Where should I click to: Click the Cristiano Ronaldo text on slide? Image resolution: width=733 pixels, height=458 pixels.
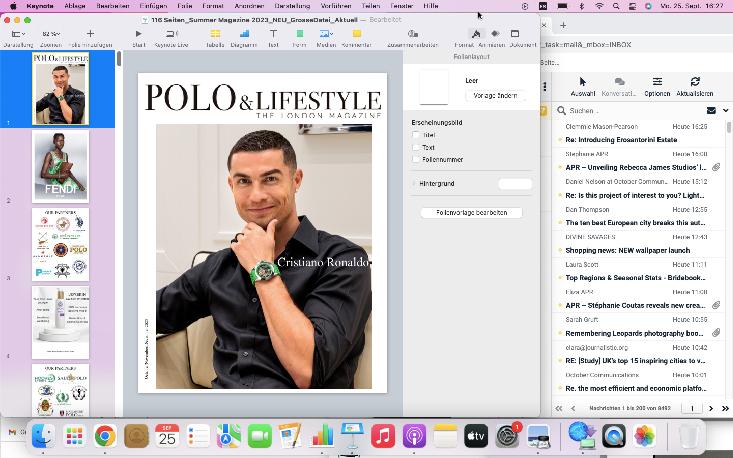[x=323, y=262]
